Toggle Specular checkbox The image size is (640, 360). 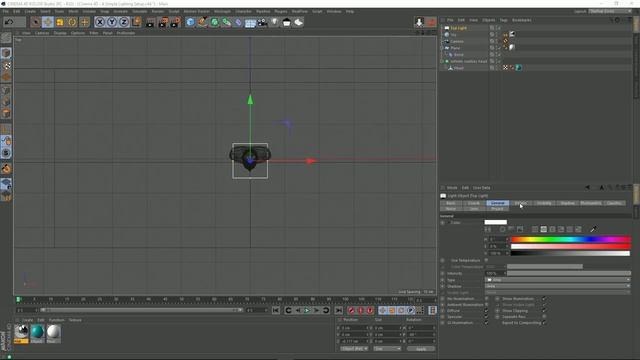tap(486, 317)
